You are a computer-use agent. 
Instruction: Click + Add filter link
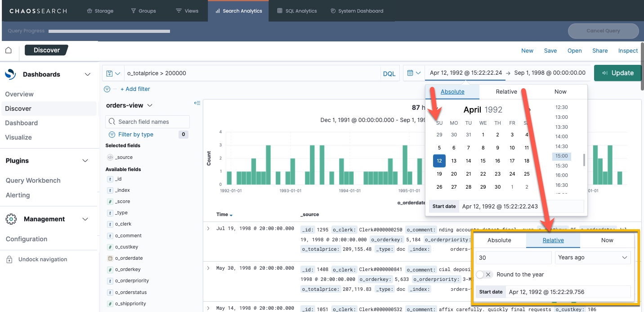click(x=135, y=89)
